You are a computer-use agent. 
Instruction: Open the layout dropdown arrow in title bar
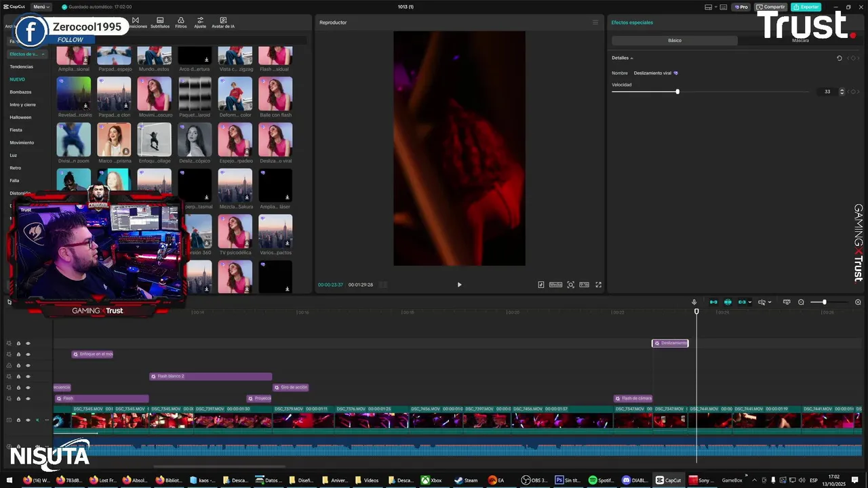coord(715,7)
